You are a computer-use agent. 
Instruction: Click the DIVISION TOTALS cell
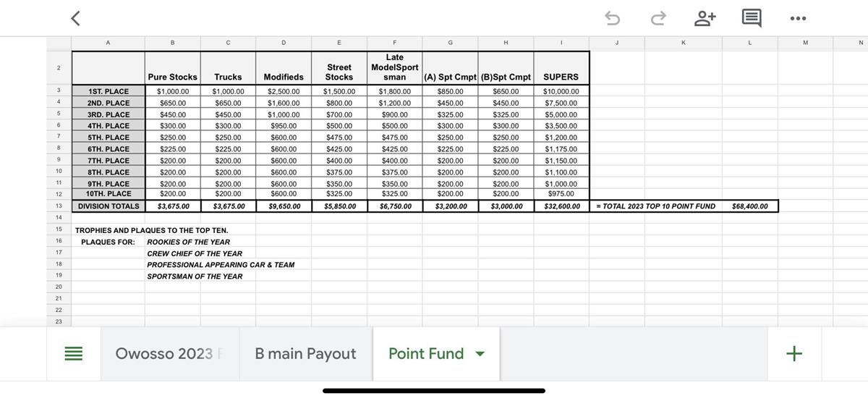(x=109, y=206)
